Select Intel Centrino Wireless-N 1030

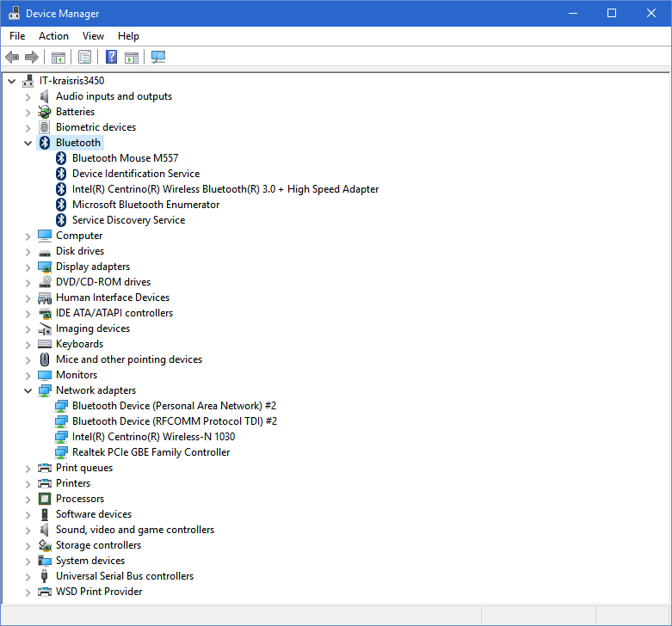[x=153, y=437]
